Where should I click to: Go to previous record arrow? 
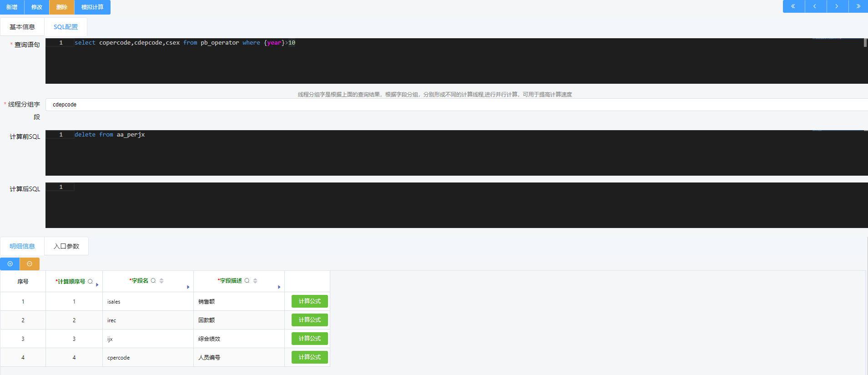(x=815, y=6)
